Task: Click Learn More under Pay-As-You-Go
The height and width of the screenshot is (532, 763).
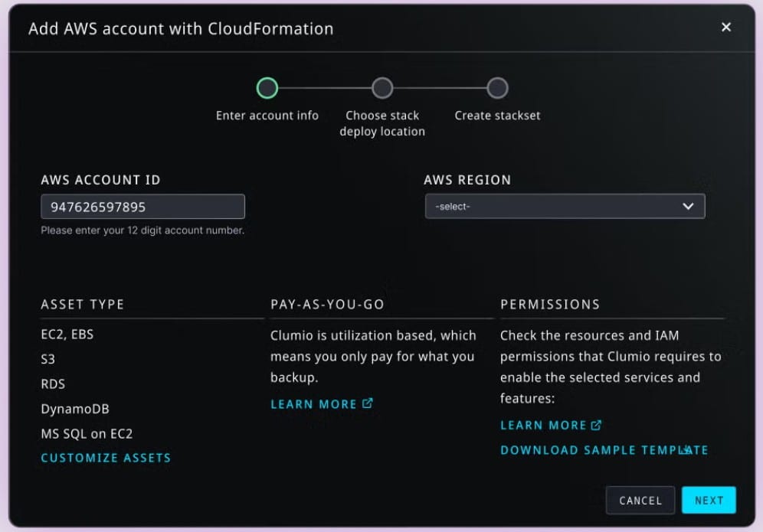Action: 314,403
